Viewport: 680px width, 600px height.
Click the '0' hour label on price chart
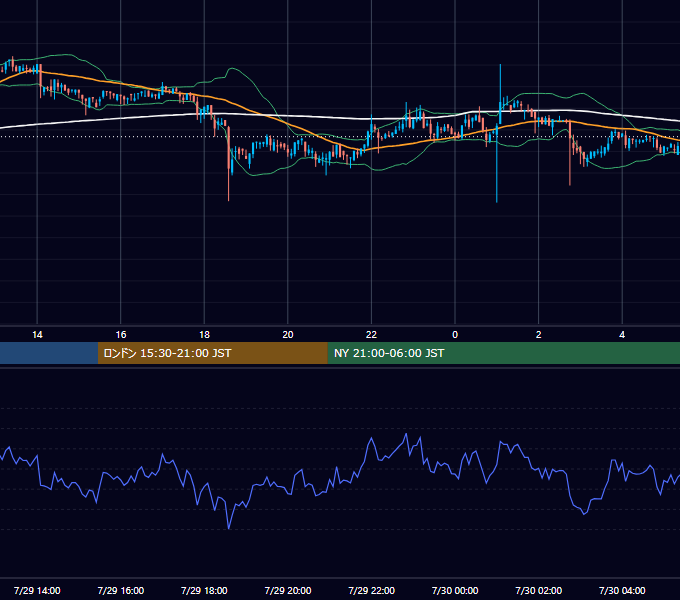coord(455,335)
